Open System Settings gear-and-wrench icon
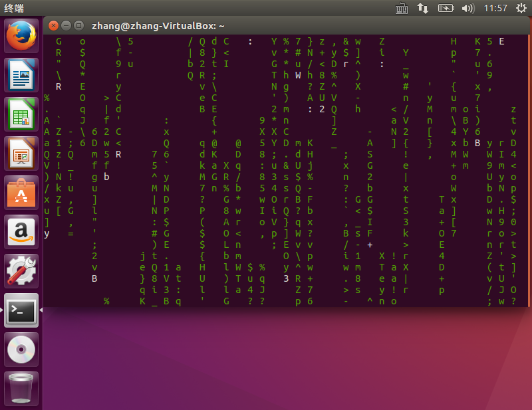The height and width of the screenshot is (410, 532). click(21, 271)
